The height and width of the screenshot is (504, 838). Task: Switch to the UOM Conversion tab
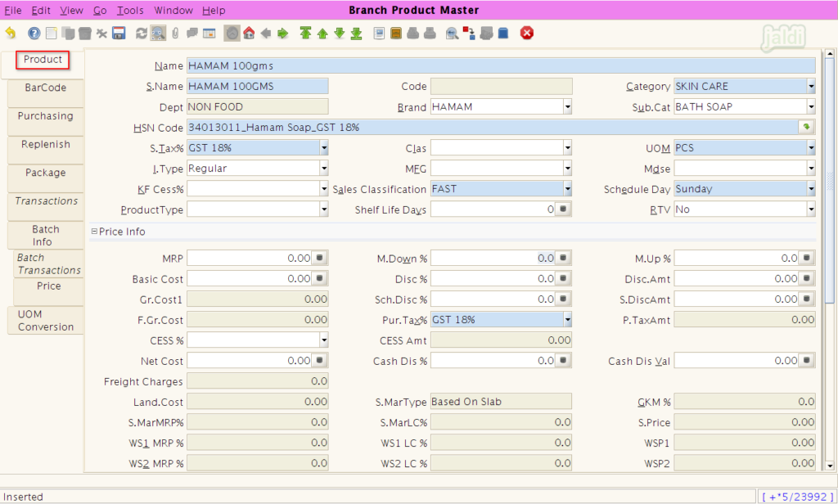[x=46, y=321]
